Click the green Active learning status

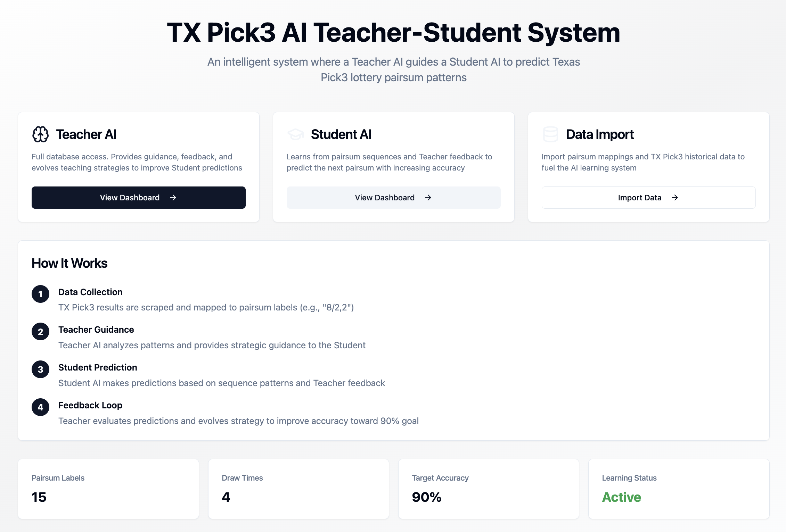[x=622, y=497]
